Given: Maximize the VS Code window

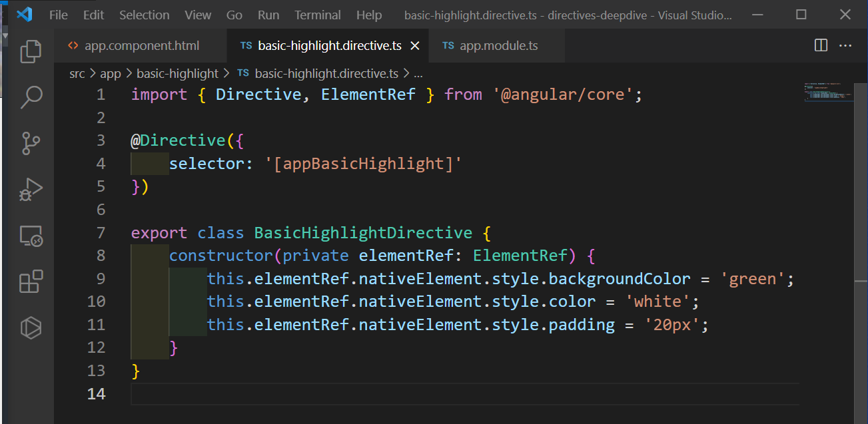Looking at the screenshot, I should [x=801, y=15].
